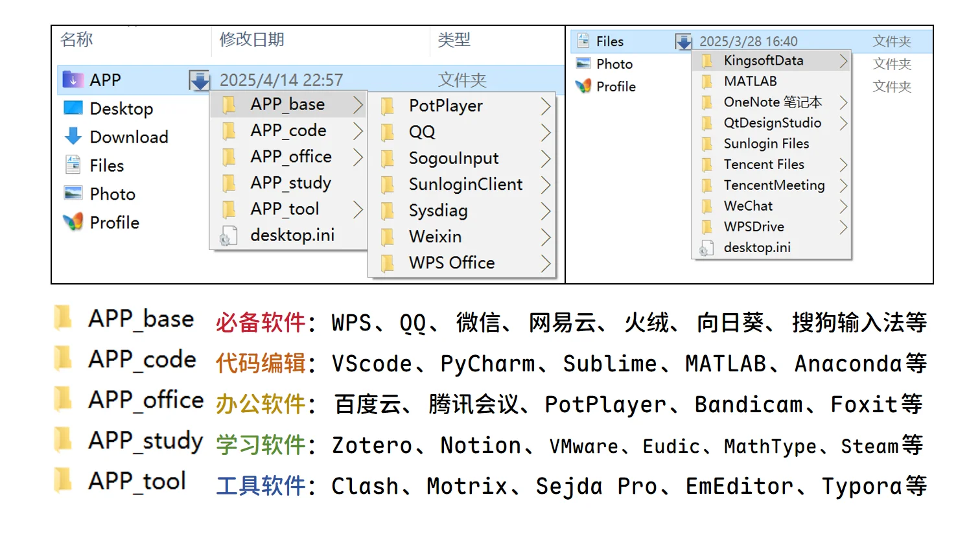Select the SunloginClient menu entry
The image size is (980, 534).
coord(463,185)
